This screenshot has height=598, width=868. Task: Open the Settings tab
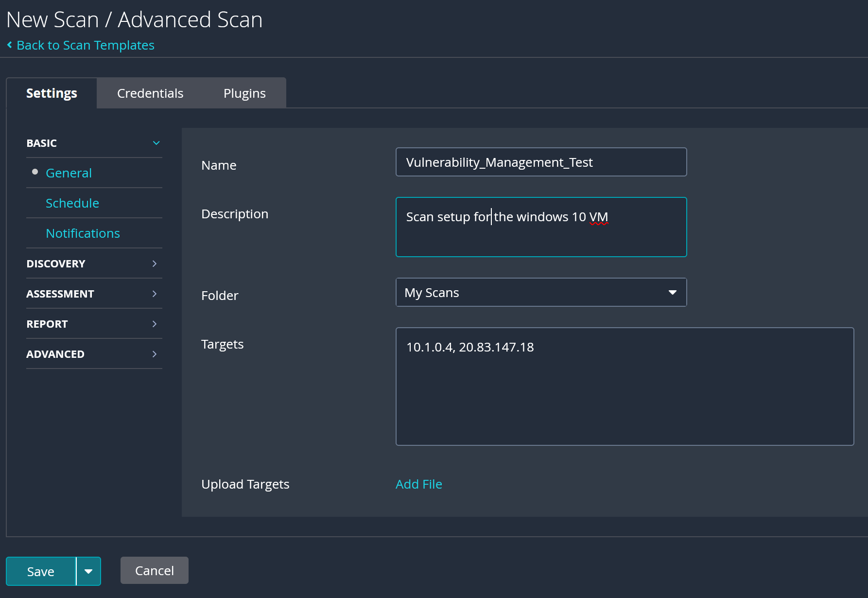pos(52,93)
